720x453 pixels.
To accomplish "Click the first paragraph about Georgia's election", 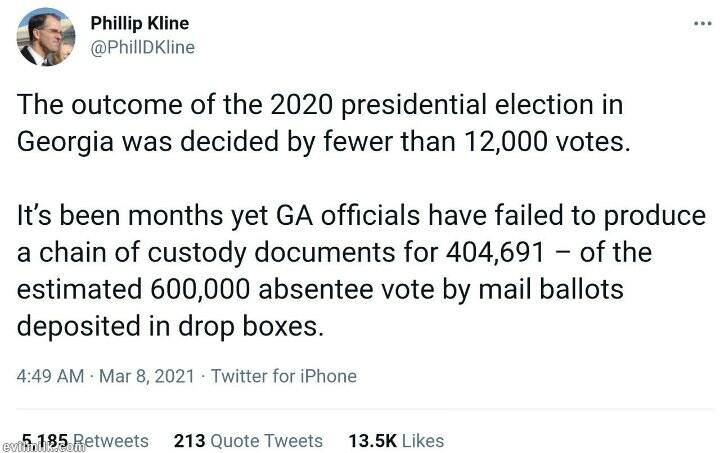I will tap(330, 122).
